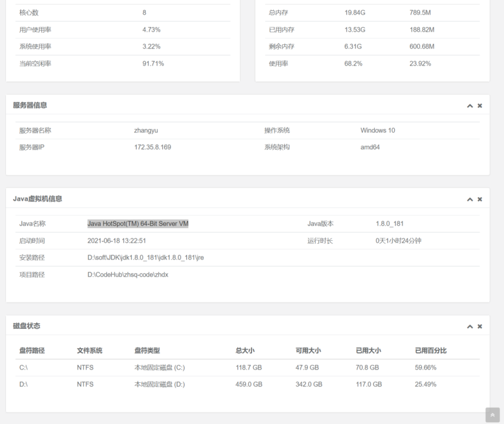Viewport: 504px width, 424px height.
Task: Click the chevron icon on the Java虚拟机信息 header
Action: click(469, 199)
